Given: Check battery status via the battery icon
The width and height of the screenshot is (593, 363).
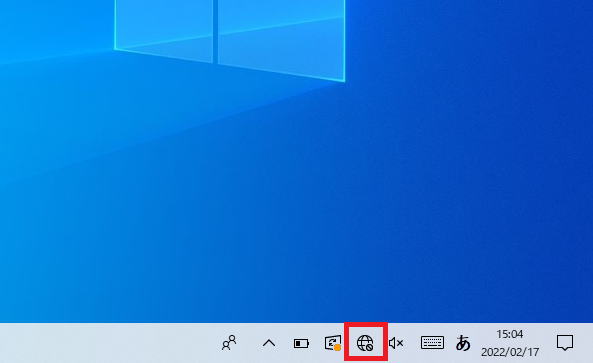Looking at the screenshot, I should point(301,343).
